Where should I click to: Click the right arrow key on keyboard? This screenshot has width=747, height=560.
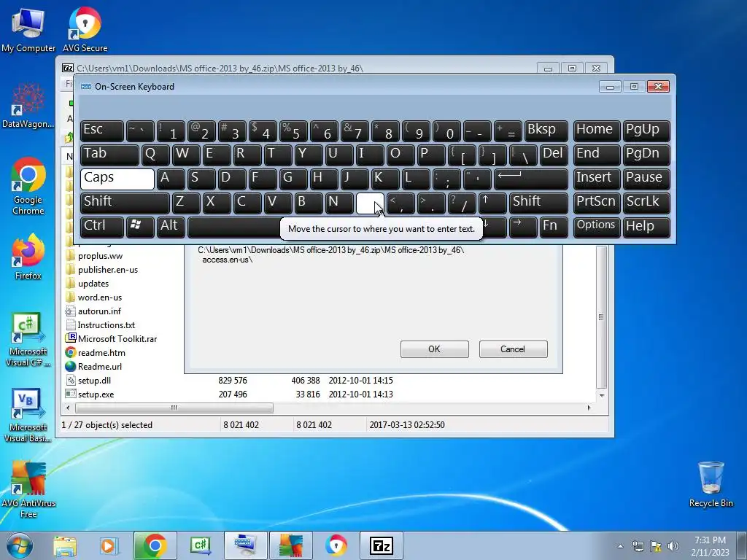tap(522, 227)
